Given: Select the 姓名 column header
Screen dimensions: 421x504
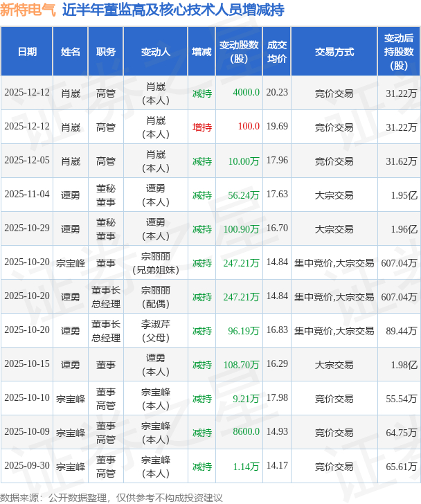Looking at the screenshot, I should pos(71,52).
